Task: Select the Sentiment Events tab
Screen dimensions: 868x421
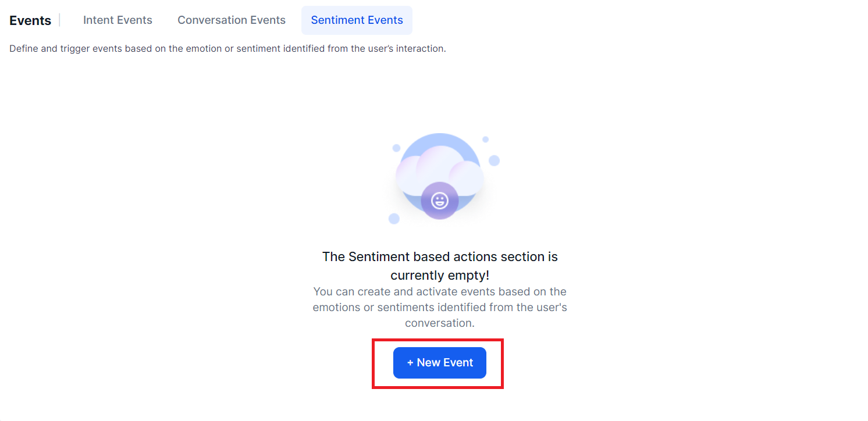Action: tap(357, 20)
